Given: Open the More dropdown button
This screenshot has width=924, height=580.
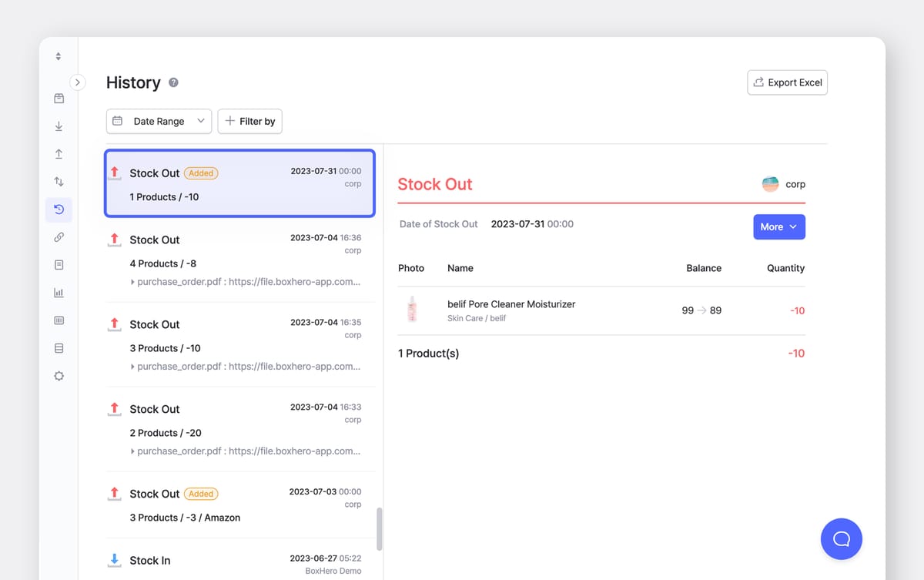Looking at the screenshot, I should point(778,226).
